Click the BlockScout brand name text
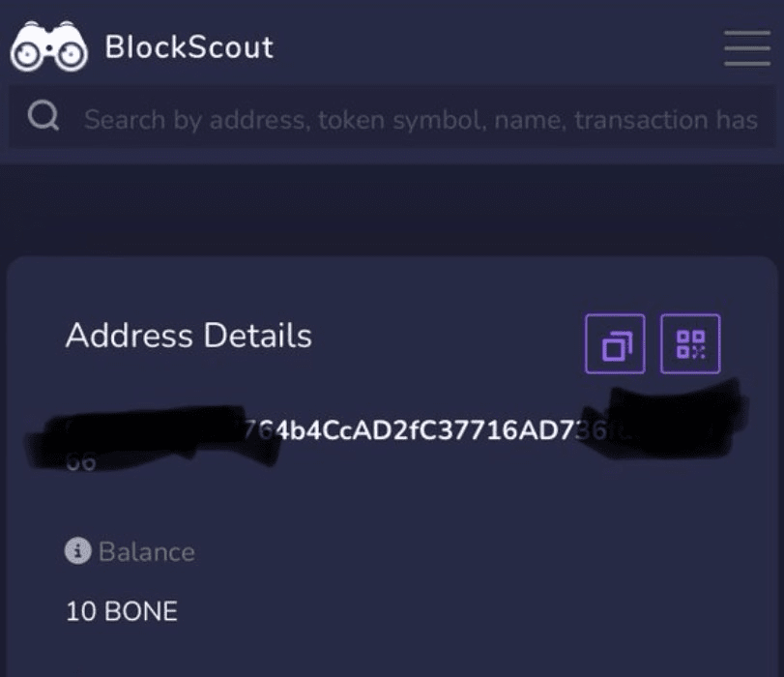Viewport: 784px width, 677px height. pyautogui.click(x=189, y=47)
